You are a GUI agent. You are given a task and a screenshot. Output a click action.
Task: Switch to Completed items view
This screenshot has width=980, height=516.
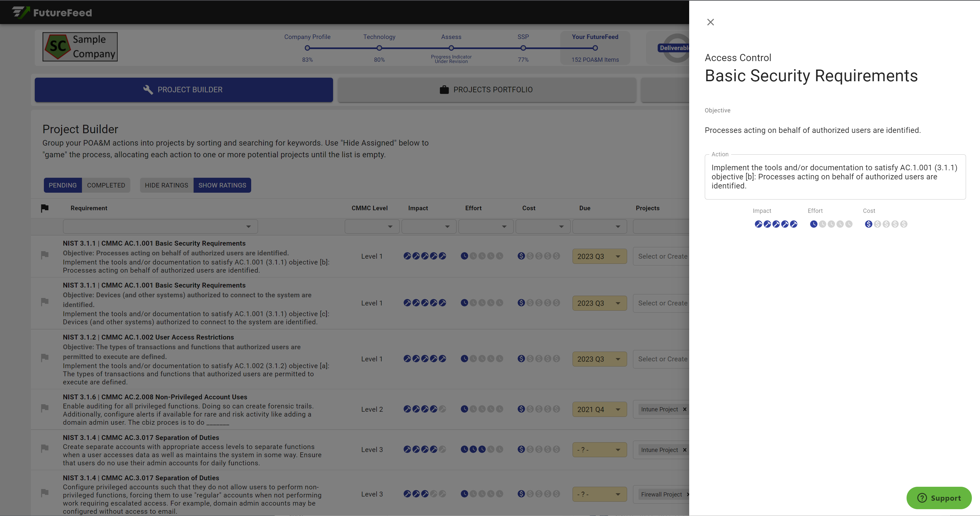point(106,185)
